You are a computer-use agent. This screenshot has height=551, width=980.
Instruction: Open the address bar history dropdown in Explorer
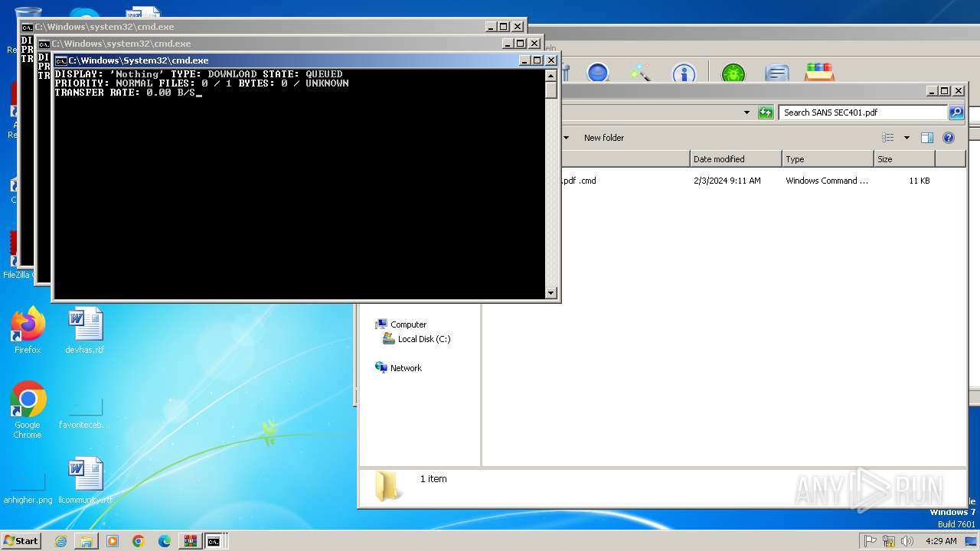(747, 112)
